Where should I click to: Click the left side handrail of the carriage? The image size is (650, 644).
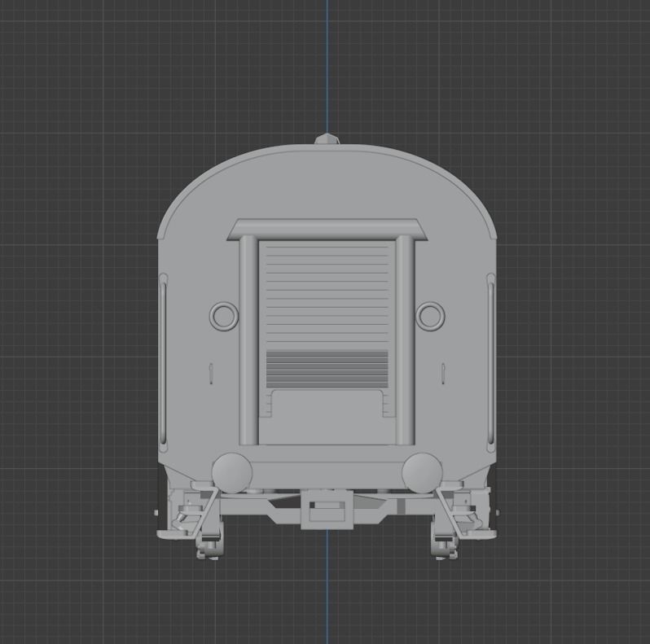164,362
